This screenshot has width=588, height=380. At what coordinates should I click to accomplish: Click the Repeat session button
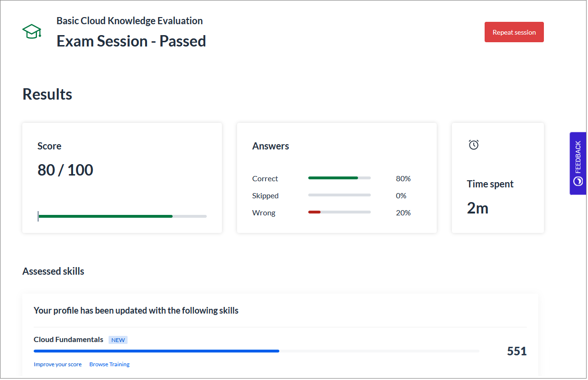click(x=514, y=32)
